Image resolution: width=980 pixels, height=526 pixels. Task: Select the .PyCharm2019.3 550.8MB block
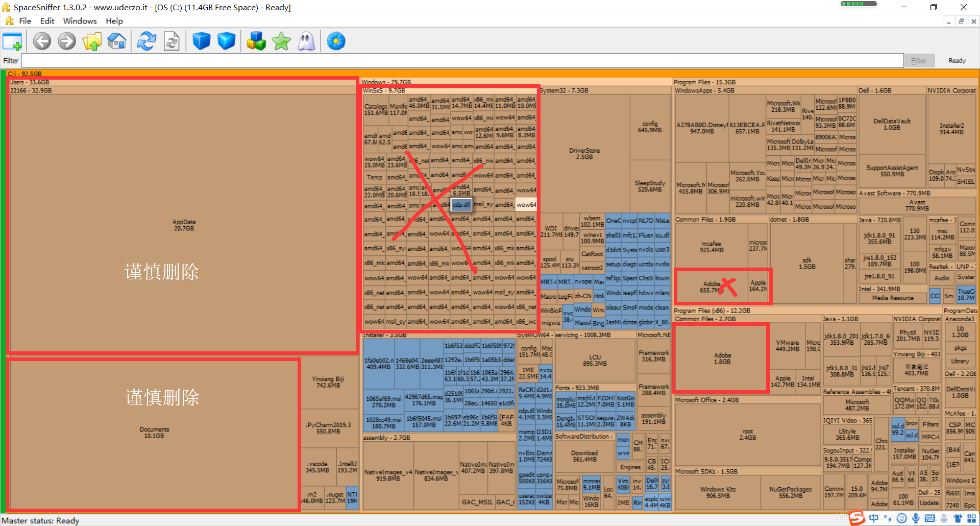point(328,428)
